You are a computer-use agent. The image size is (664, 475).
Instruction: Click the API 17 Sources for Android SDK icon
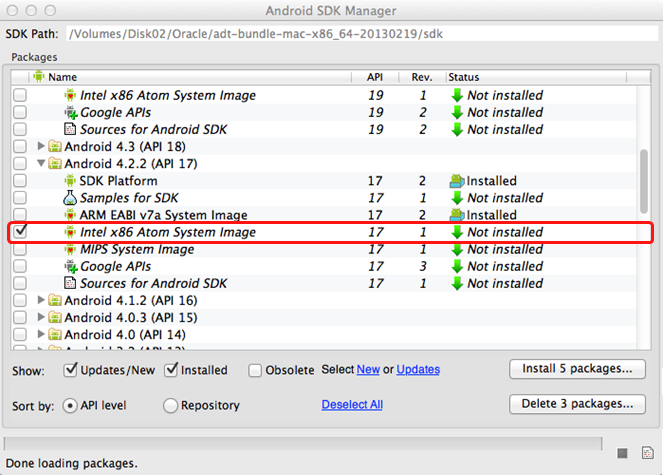(x=69, y=283)
